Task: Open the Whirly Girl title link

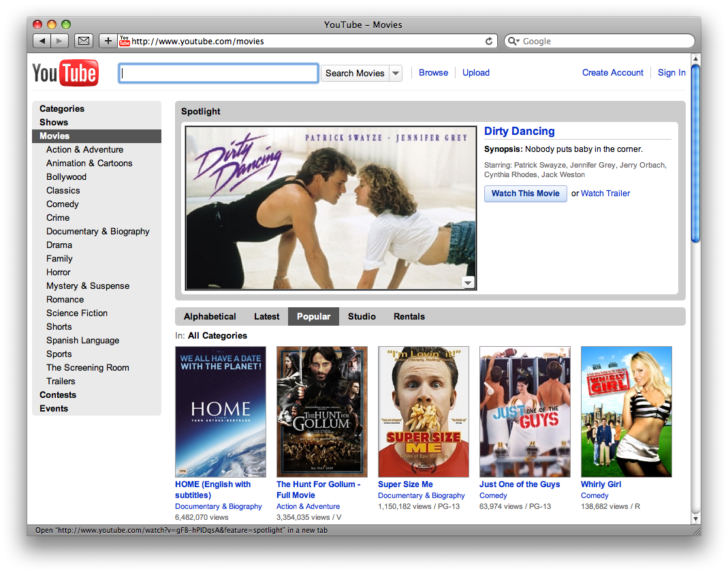Action: [x=601, y=484]
